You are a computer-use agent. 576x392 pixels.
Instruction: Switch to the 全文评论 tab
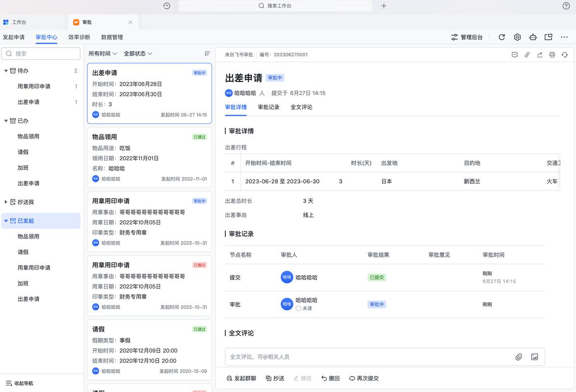(x=301, y=107)
